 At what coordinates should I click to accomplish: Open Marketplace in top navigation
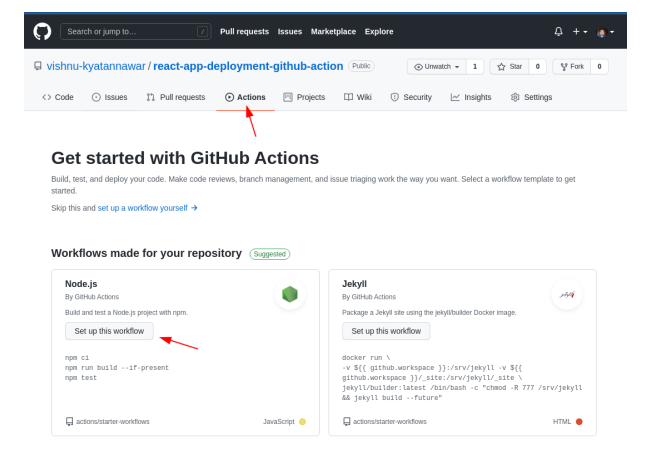pos(333,31)
